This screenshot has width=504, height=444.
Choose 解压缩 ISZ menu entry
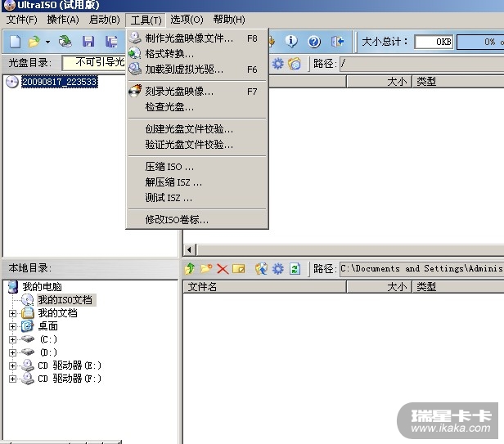pos(197,182)
